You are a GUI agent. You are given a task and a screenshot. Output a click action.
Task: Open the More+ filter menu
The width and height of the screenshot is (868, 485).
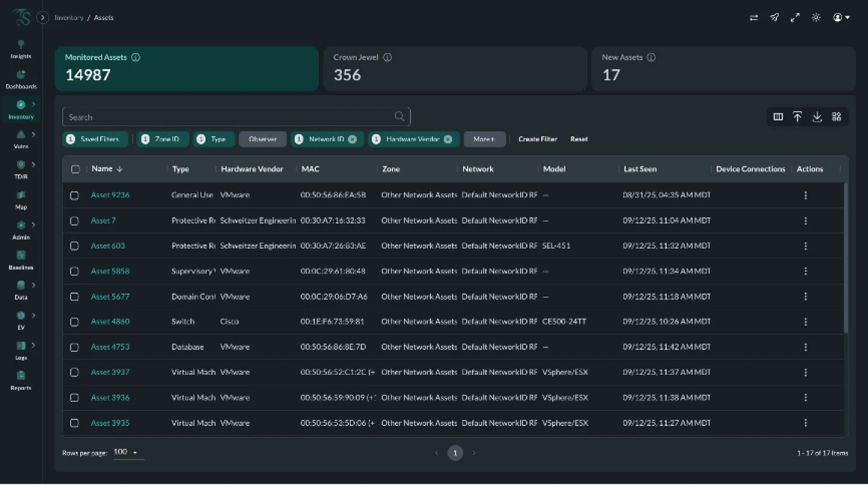[x=485, y=139]
